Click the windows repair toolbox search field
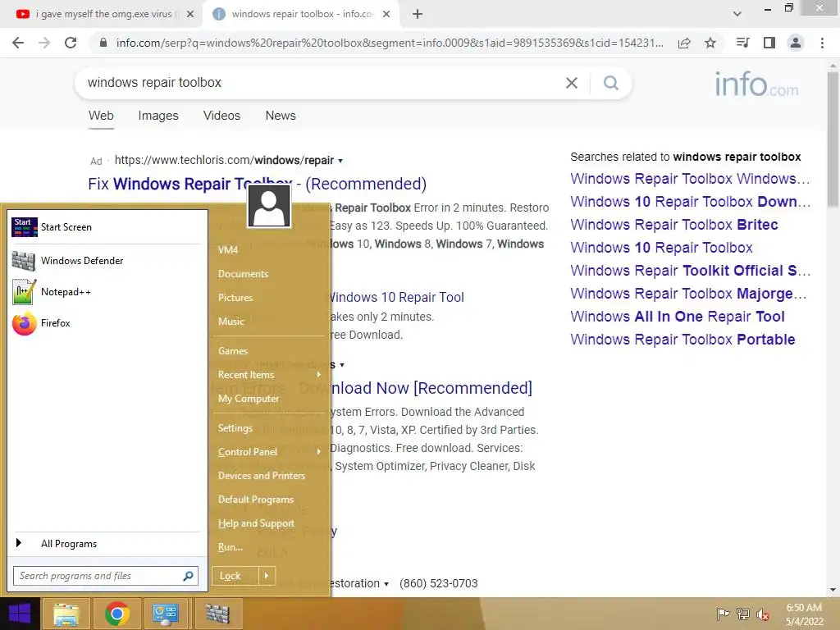 tap(322, 83)
